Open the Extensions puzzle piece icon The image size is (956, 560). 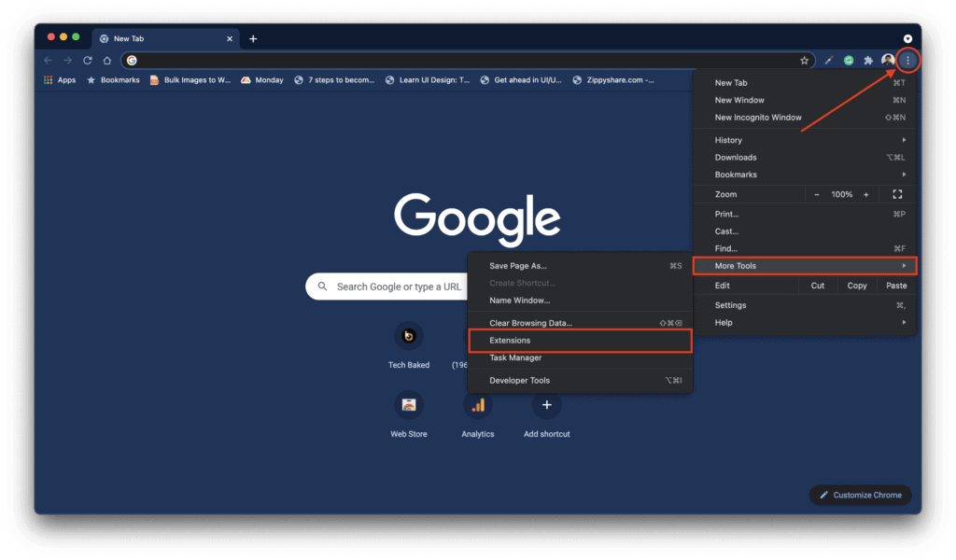pyautogui.click(x=867, y=60)
